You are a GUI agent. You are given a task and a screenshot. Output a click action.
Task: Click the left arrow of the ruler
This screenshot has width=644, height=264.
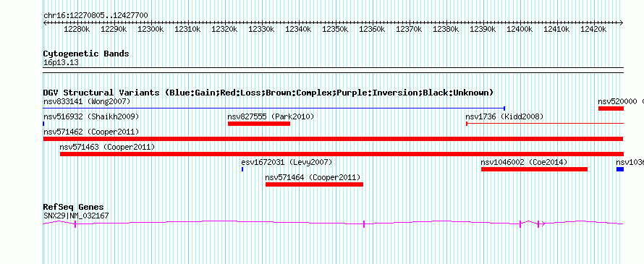coord(45,23)
